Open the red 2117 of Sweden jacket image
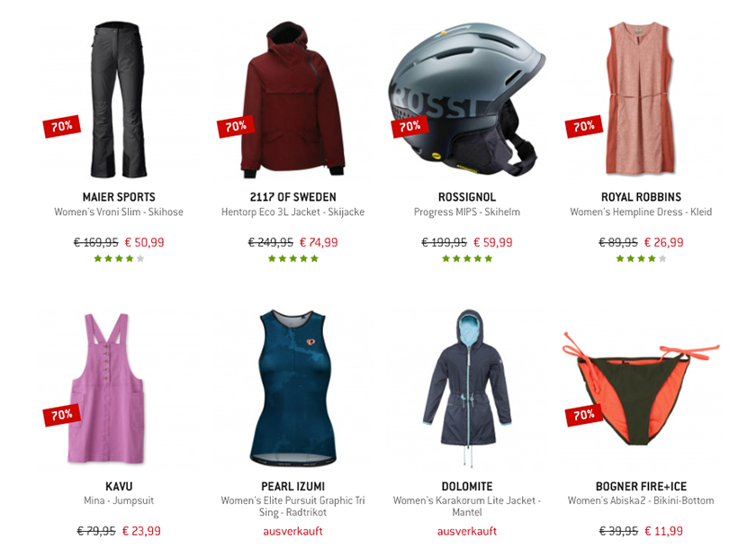The image size is (756, 557). (x=293, y=100)
